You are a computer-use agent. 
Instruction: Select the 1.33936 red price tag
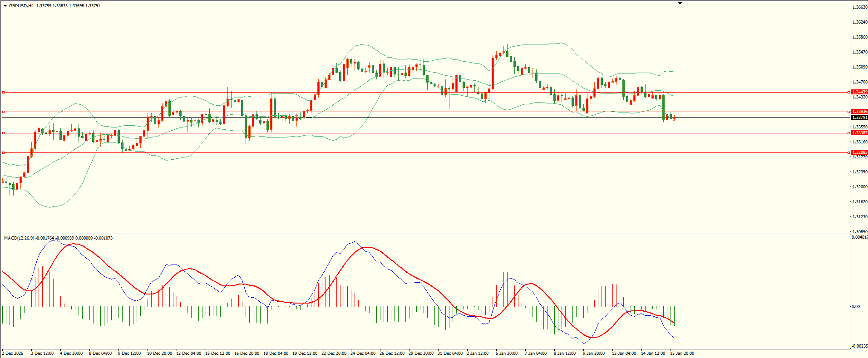859,112
